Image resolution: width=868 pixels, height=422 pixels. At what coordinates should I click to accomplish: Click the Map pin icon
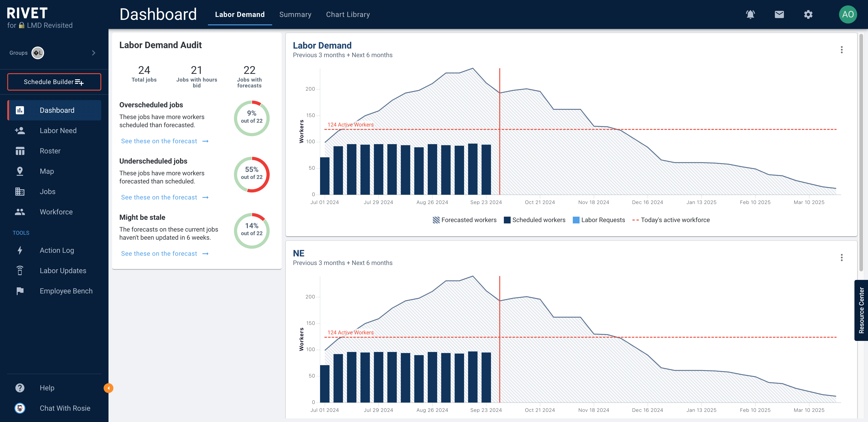tap(20, 171)
